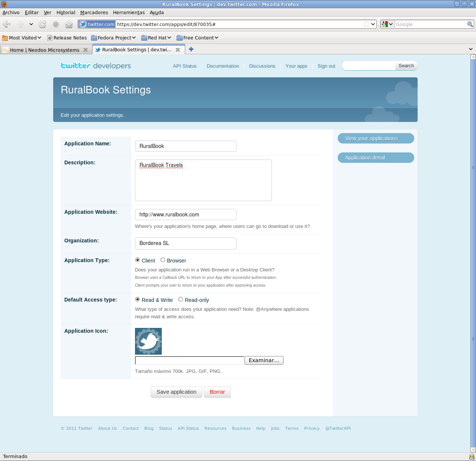Click the stop loading icon
Screen dimensions: 476x461
click(56, 24)
